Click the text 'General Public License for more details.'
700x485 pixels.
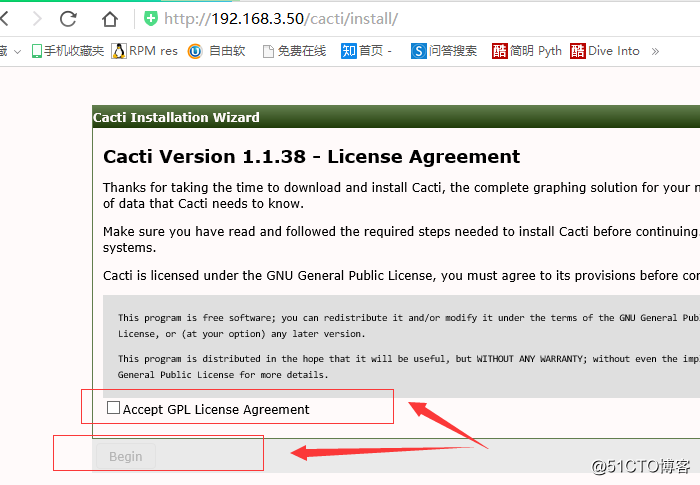(x=223, y=375)
